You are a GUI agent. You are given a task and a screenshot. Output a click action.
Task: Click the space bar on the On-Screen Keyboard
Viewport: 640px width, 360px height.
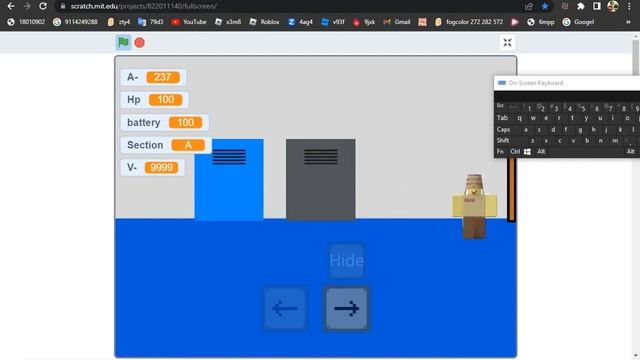(586, 151)
